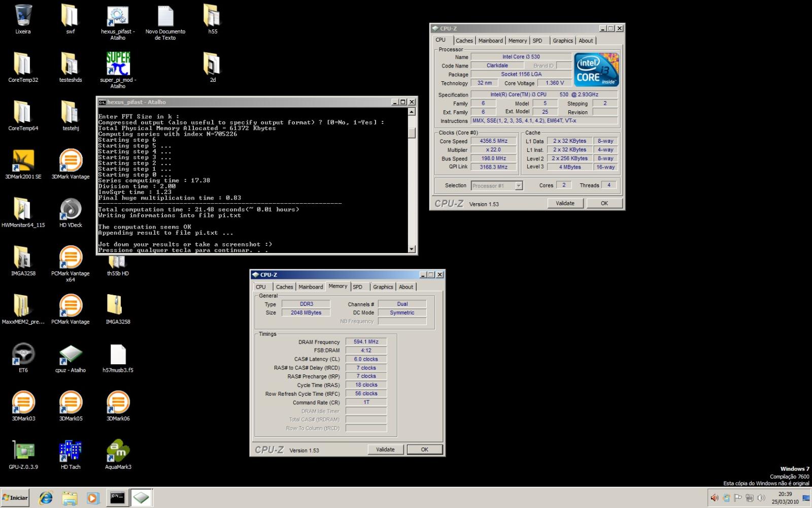Click the Action Center flag tray icon
812x508 pixels.
(738, 498)
